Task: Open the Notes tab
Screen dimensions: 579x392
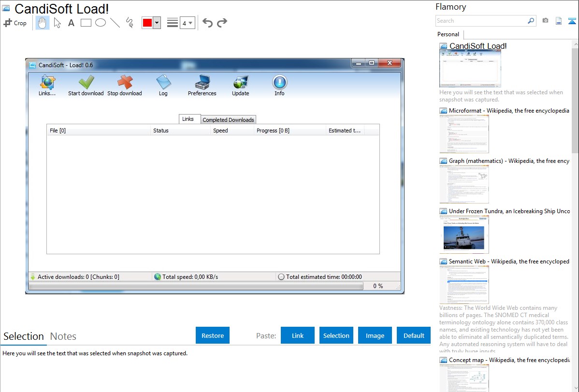Action: pos(63,336)
